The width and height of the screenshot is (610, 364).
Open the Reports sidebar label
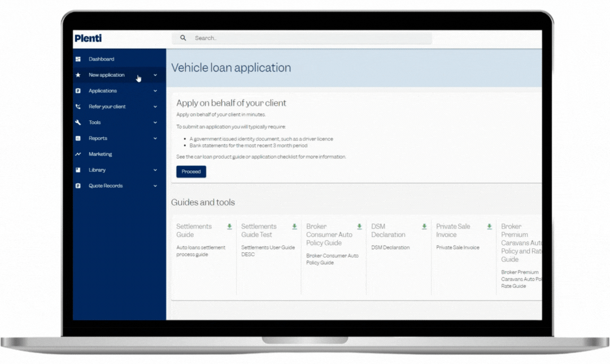pos(98,138)
